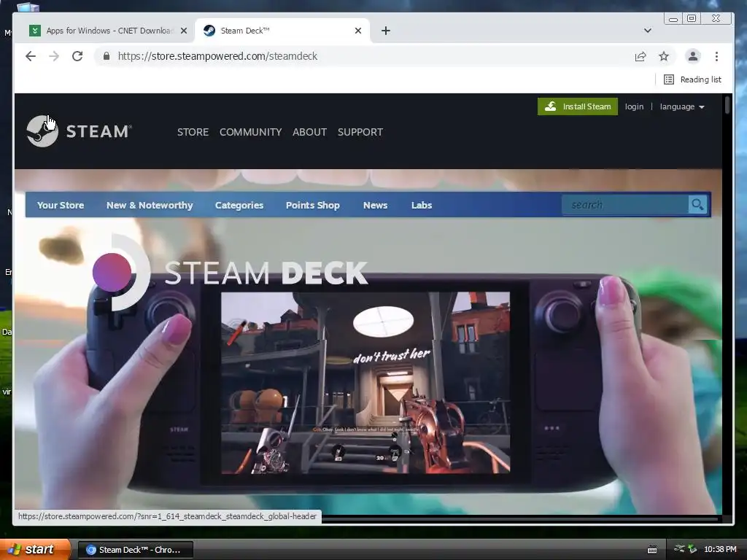This screenshot has width=747, height=560.
Task: Open the ABOUT page
Action: (309, 132)
